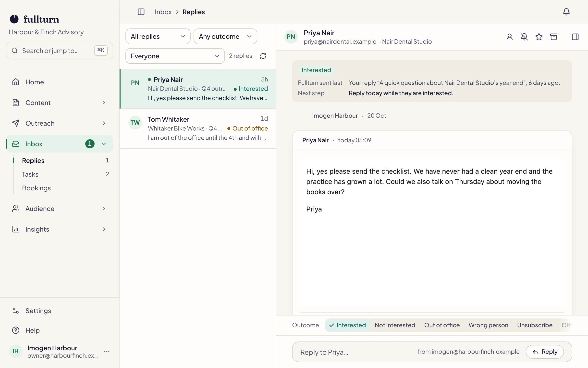Open Settings page

(60, 311)
